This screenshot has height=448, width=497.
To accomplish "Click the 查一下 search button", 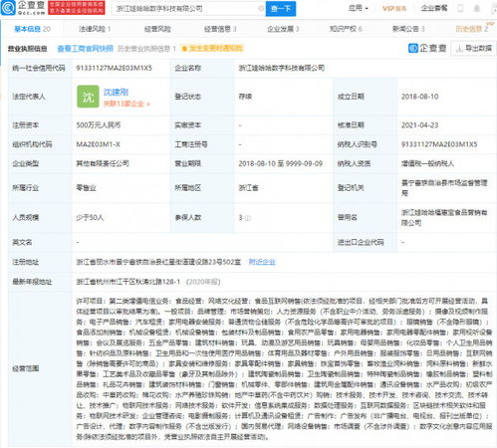I will tap(281, 8).
